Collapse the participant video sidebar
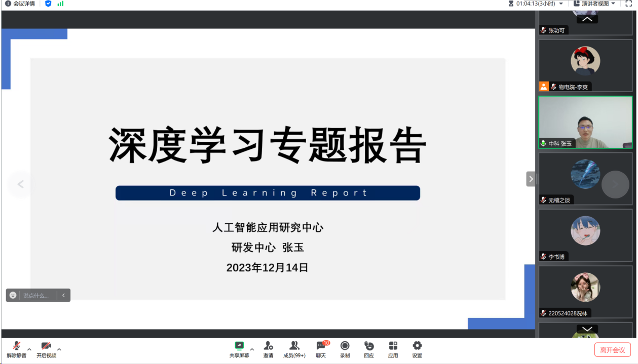Image resolution: width=638 pixels, height=364 pixels. pos(531,179)
